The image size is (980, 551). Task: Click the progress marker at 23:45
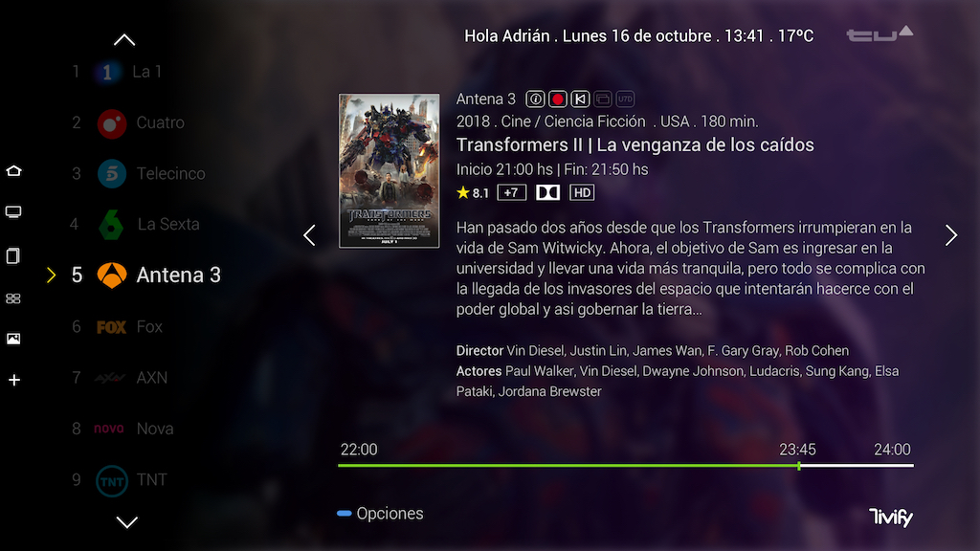tap(799, 466)
